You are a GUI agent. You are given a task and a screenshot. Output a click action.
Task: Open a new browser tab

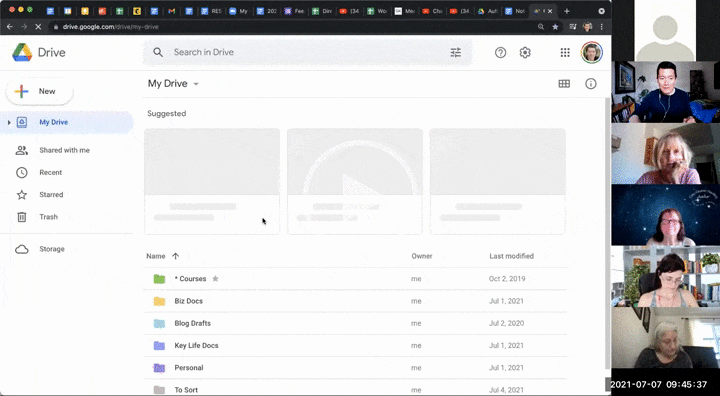(567, 11)
